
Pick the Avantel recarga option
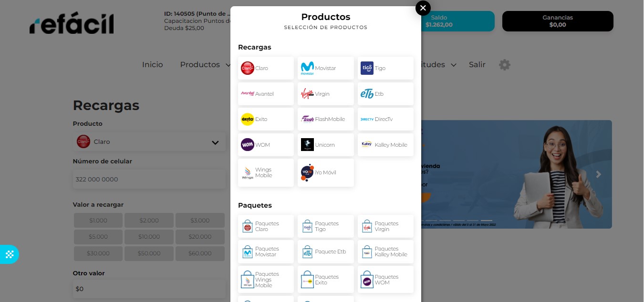266,94
